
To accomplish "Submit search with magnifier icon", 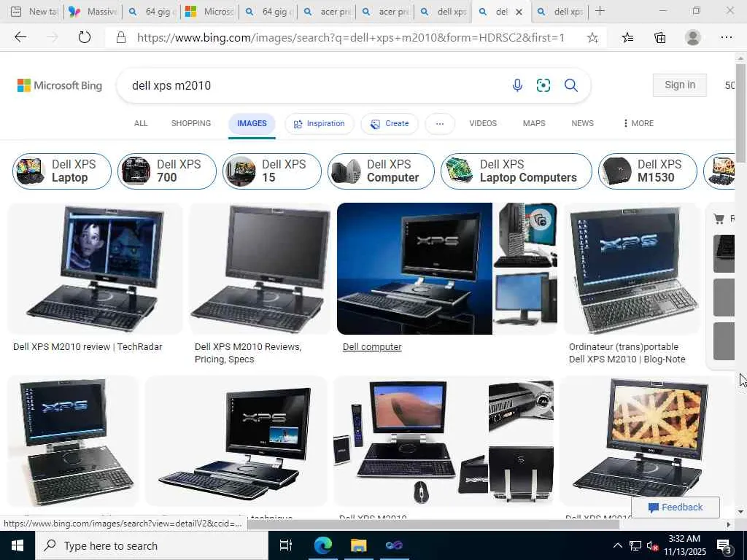I will (x=570, y=85).
